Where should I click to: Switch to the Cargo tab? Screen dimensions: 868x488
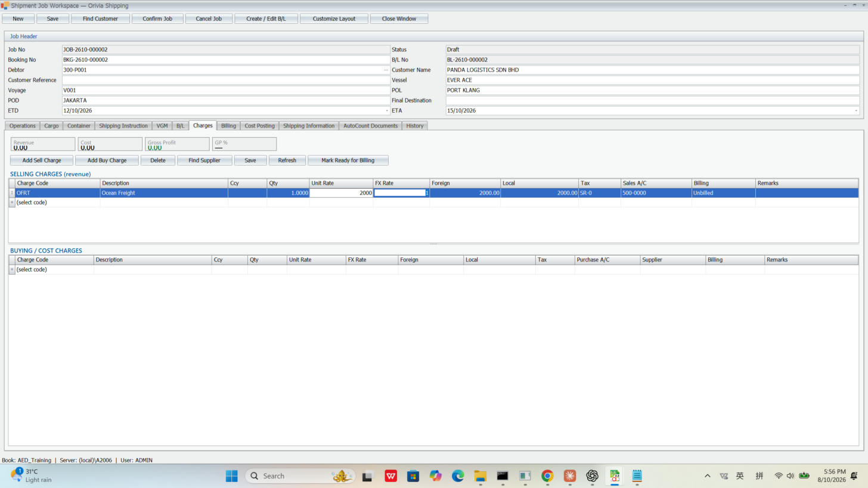click(x=51, y=126)
